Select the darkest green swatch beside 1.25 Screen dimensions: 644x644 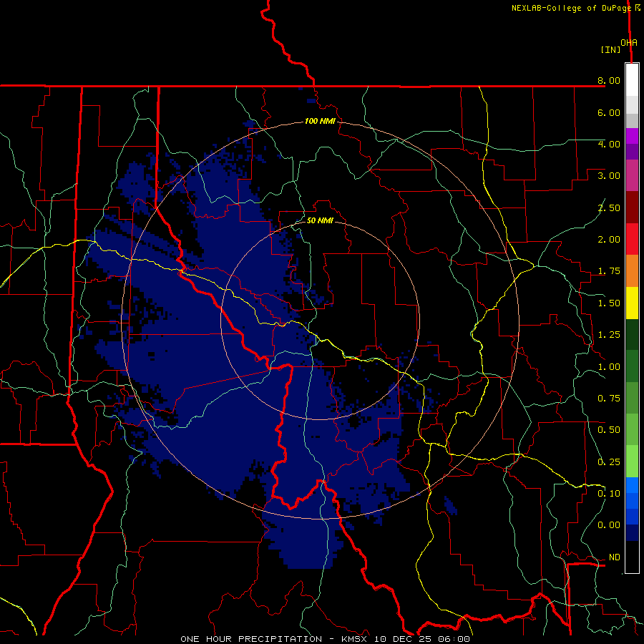pos(632,334)
